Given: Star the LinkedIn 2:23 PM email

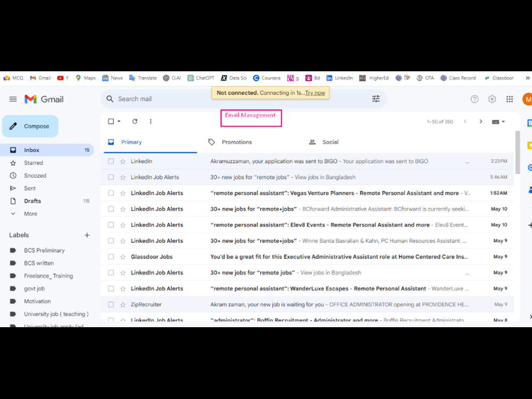Looking at the screenshot, I should click(x=123, y=162).
